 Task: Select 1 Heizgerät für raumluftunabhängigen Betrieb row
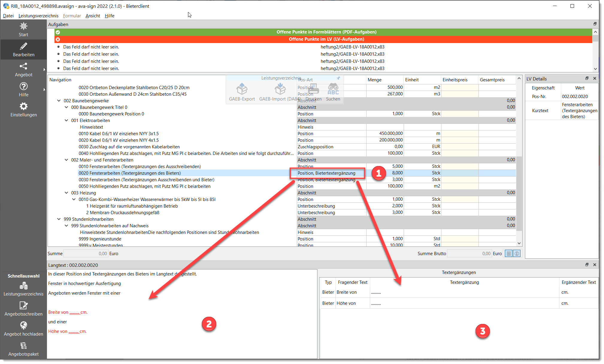tap(132, 206)
